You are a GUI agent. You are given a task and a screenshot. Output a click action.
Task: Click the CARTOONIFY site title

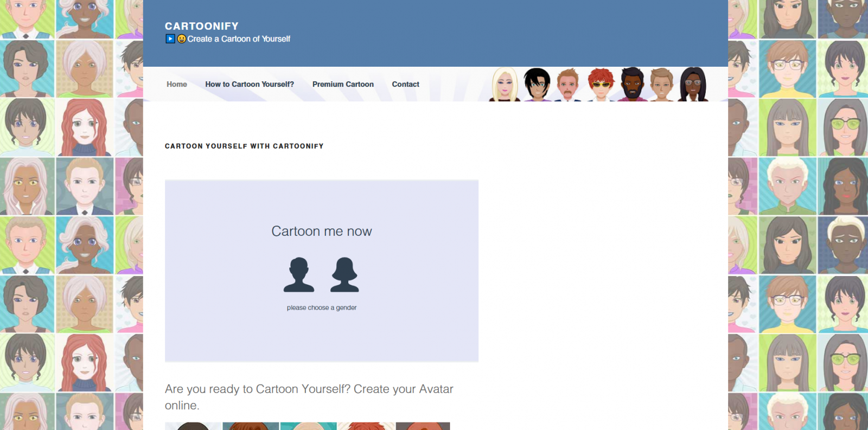coord(202,26)
